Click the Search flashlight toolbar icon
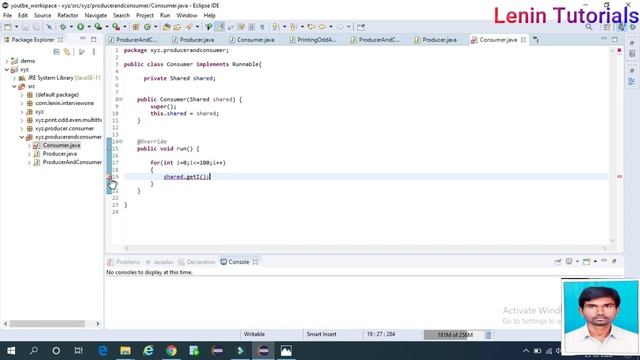This screenshot has width=640, height=360. [x=189, y=27]
